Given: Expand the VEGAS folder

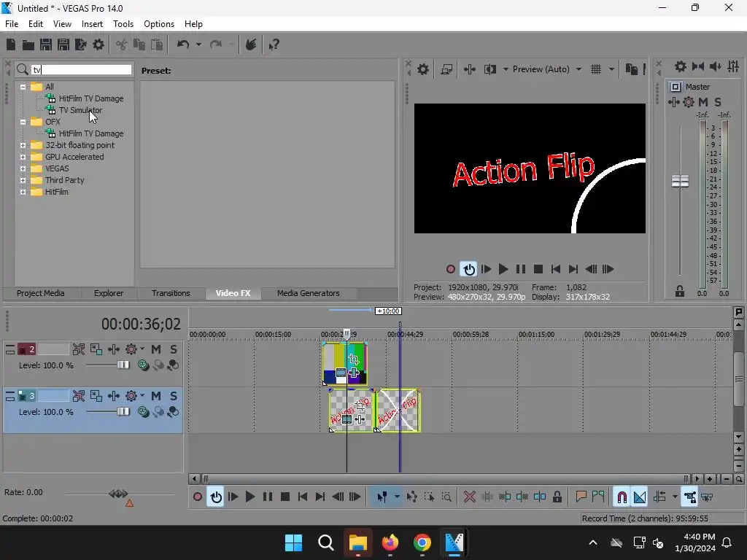Looking at the screenshot, I should [23, 168].
